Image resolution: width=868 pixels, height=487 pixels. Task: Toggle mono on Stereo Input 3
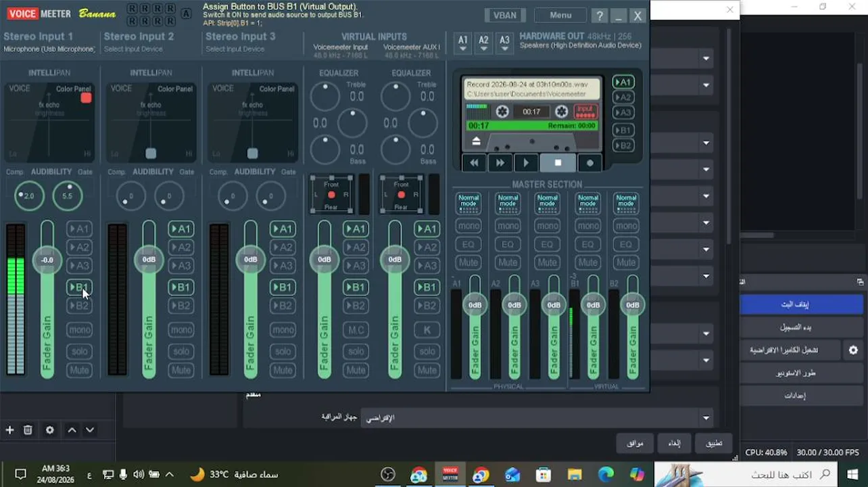point(283,330)
